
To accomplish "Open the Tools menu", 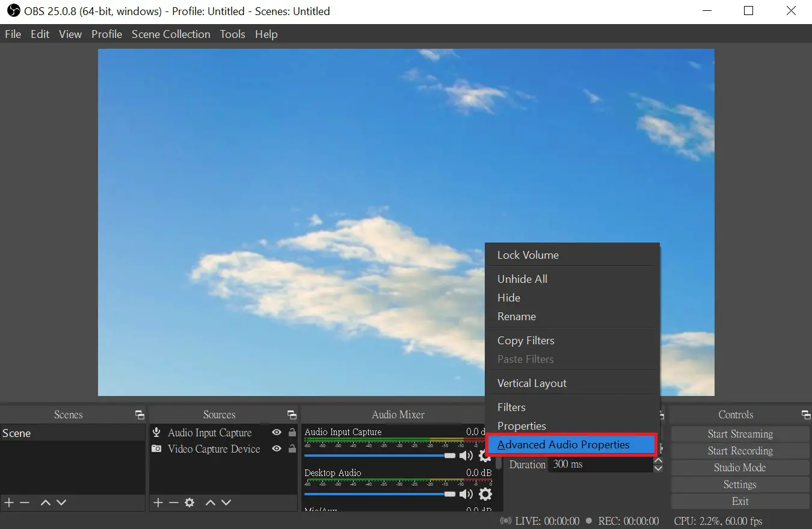I will 232,34.
